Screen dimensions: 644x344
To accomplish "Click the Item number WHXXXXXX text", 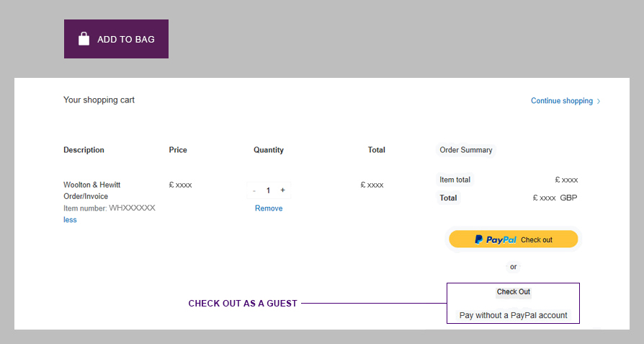I will point(109,208).
